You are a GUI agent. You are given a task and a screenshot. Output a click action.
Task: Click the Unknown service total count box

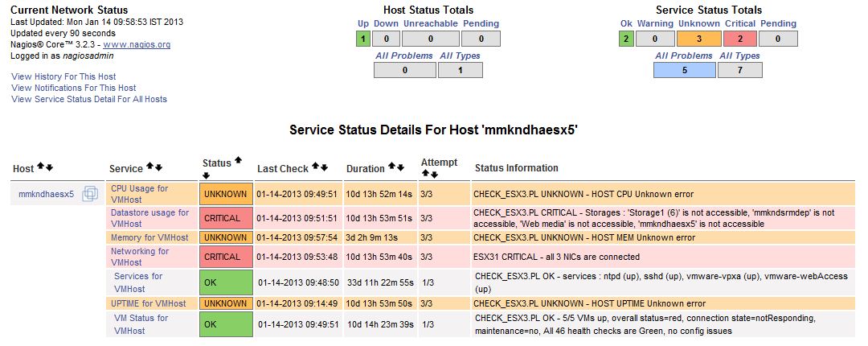(x=698, y=38)
